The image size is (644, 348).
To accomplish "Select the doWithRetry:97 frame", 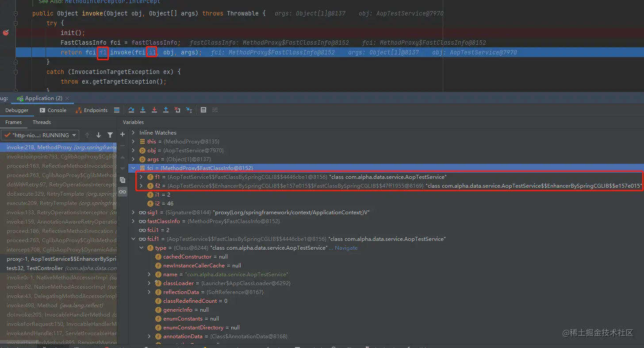I will pos(58,185).
